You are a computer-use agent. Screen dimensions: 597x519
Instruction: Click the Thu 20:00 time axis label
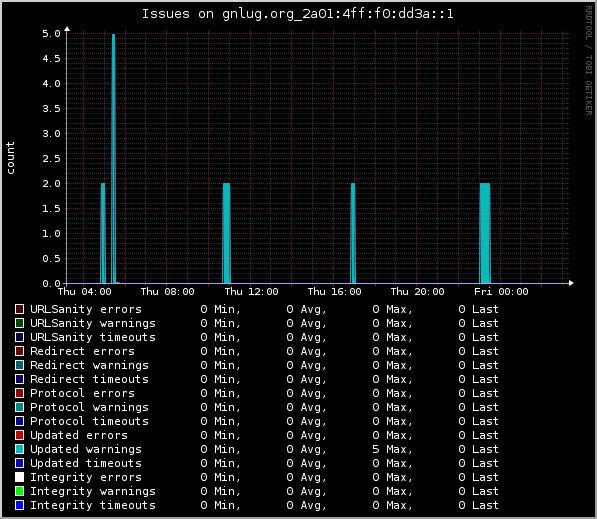[417, 292]
